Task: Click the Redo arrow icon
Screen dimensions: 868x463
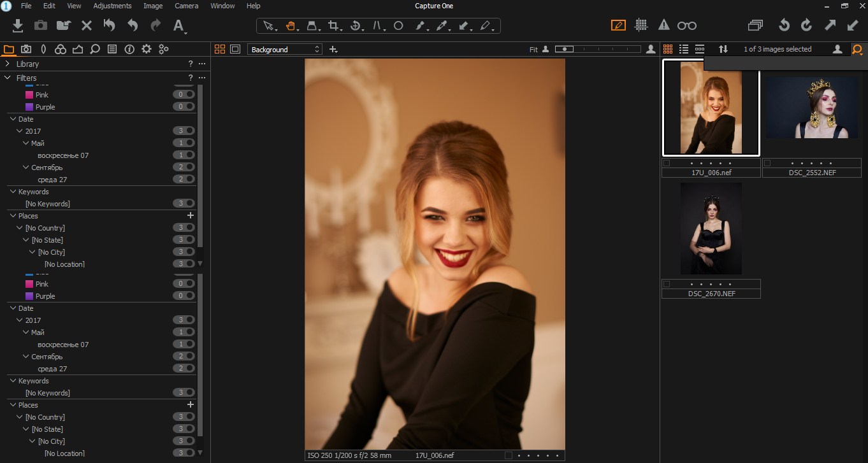Action: pos(156,25)
